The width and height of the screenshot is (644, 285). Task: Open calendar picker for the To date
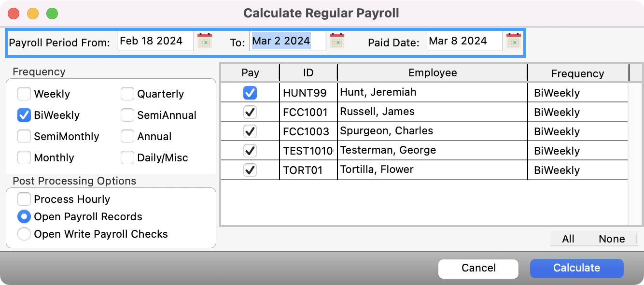[336, 41]
